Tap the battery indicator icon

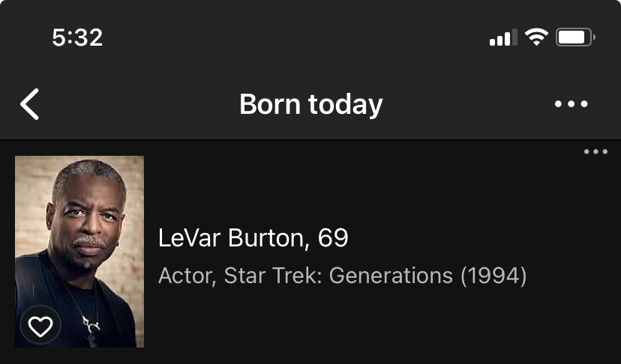[574, 37]
